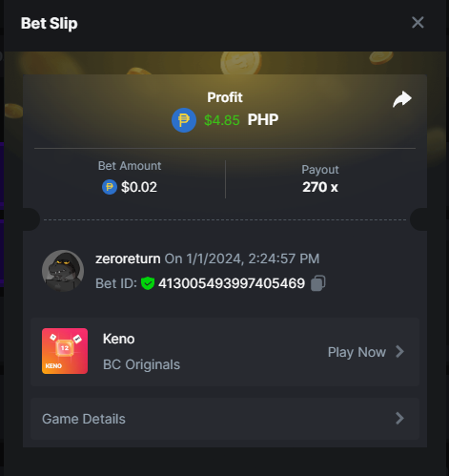The height and width of the screenshot is (476, 449).
Task: Expand the Game Details row
Action: (x=225, y=419)
